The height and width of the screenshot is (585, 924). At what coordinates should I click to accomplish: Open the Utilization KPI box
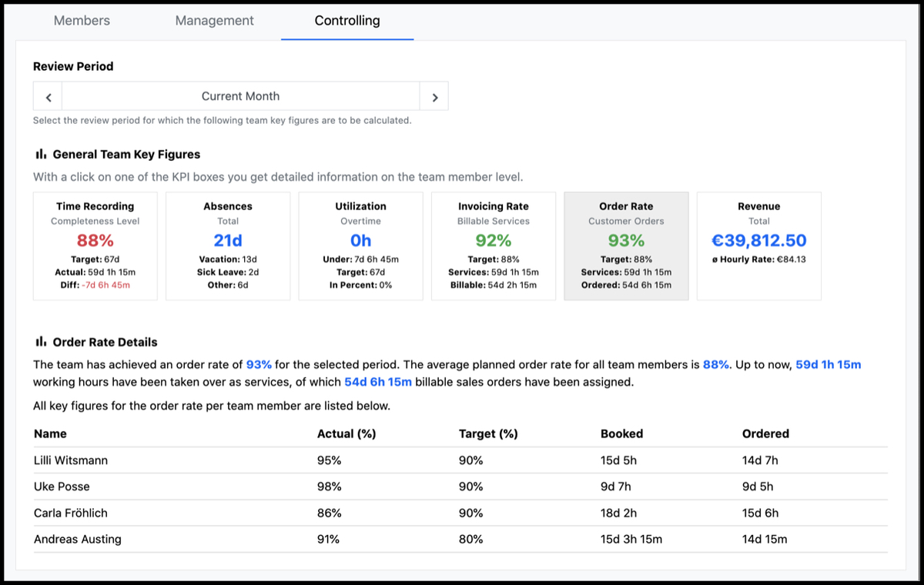[360, 246]
